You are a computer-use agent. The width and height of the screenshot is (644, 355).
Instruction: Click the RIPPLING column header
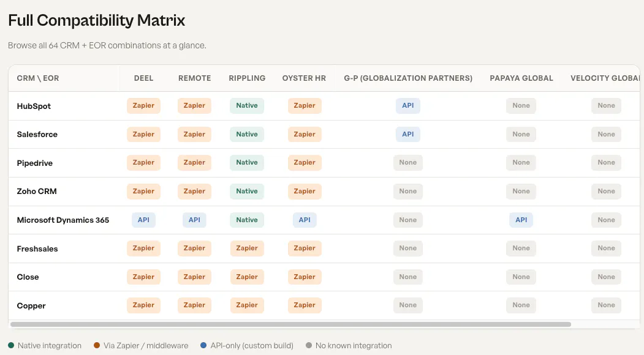point(247,78)
